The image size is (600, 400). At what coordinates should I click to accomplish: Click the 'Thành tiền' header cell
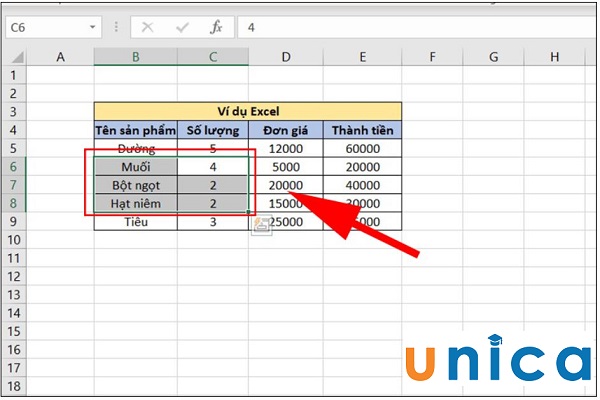coord(362,130)
